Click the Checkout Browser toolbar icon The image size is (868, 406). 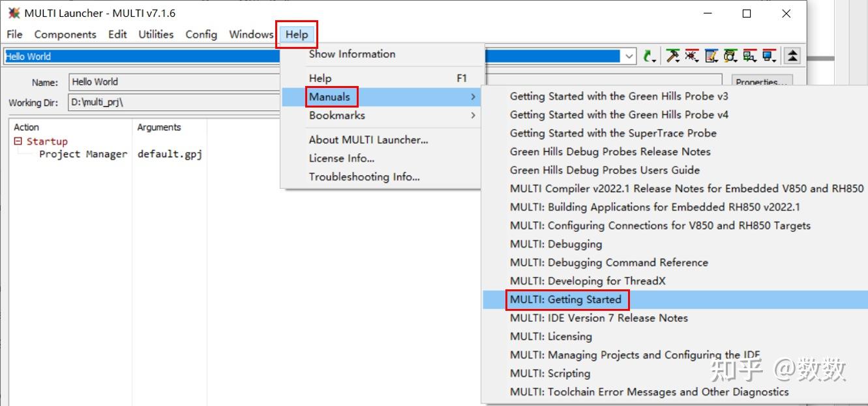[730, 56]
